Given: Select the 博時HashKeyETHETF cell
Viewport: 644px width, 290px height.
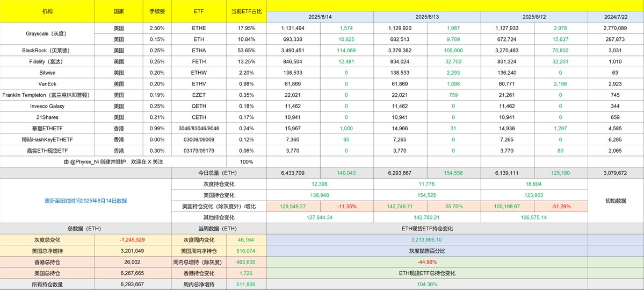Looking at the screenshot, I should click(x=47, y=139).
